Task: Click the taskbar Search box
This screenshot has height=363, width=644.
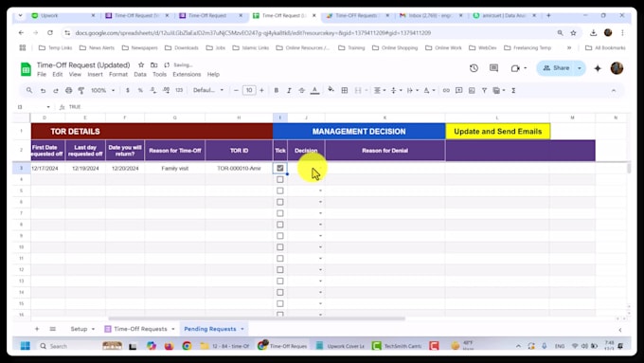Action: [x=68, y=346]
